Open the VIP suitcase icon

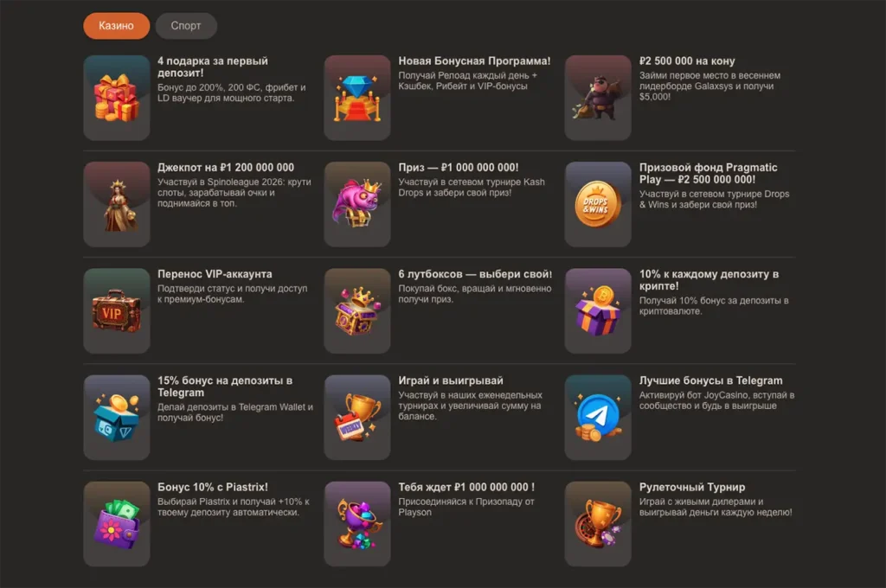117,310
